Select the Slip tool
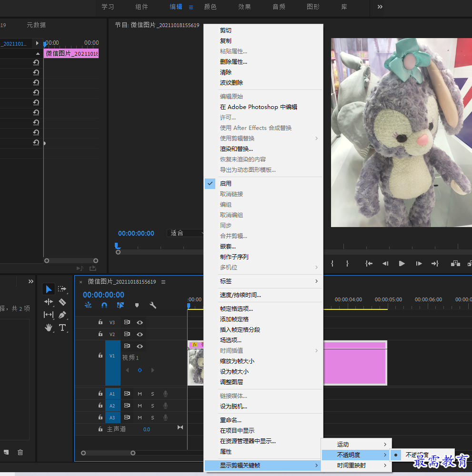 (49, 315)
